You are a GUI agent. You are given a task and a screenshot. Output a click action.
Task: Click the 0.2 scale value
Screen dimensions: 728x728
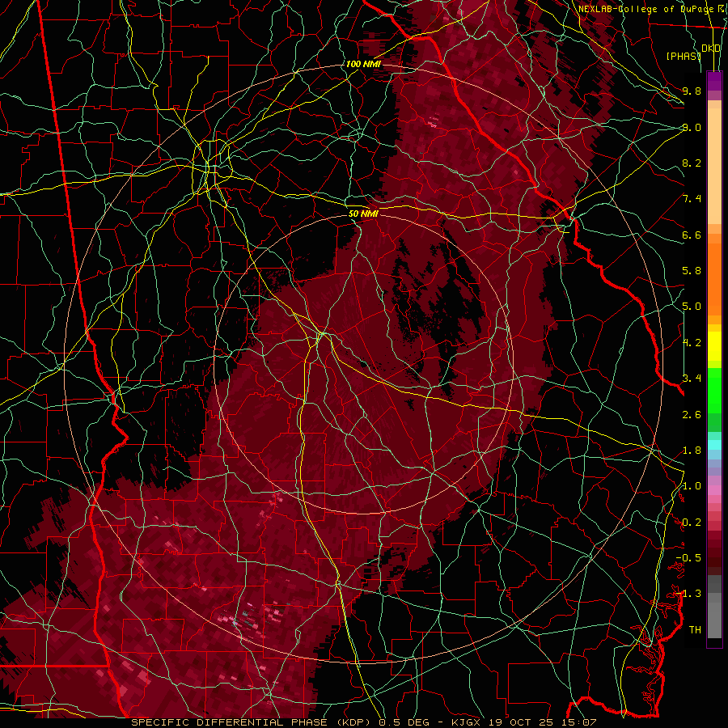(x=692, y=523)
